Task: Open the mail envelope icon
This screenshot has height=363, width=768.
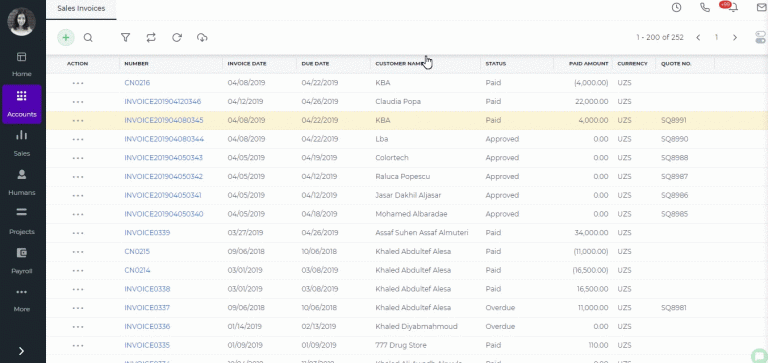Action: [762, 7]
